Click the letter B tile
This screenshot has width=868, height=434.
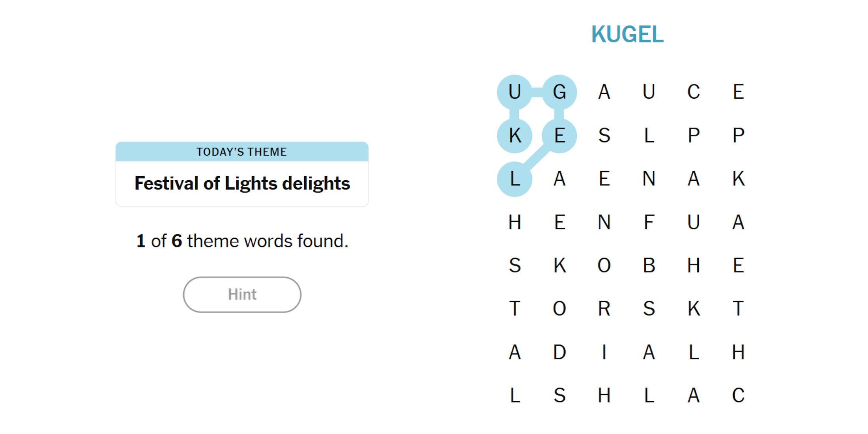click(649, 266)
